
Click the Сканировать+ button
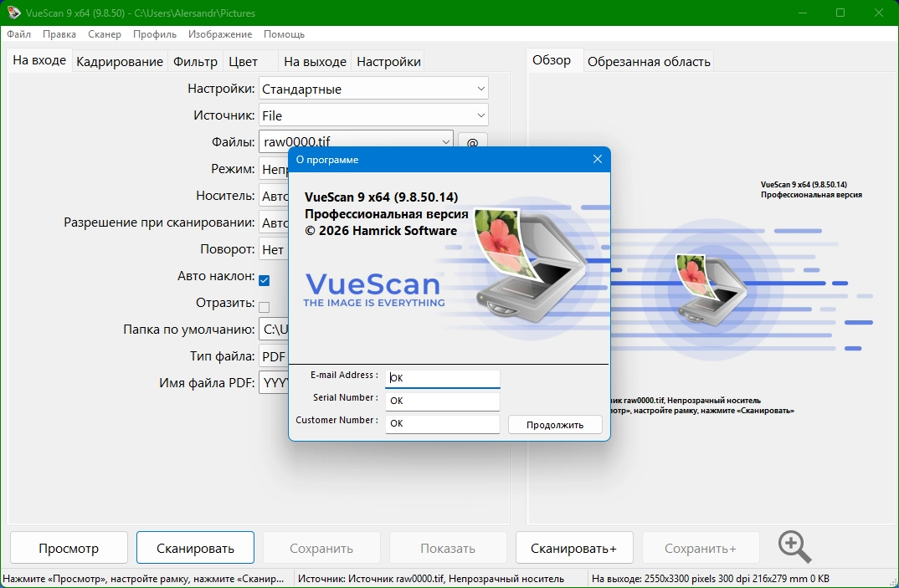point(574,548)
